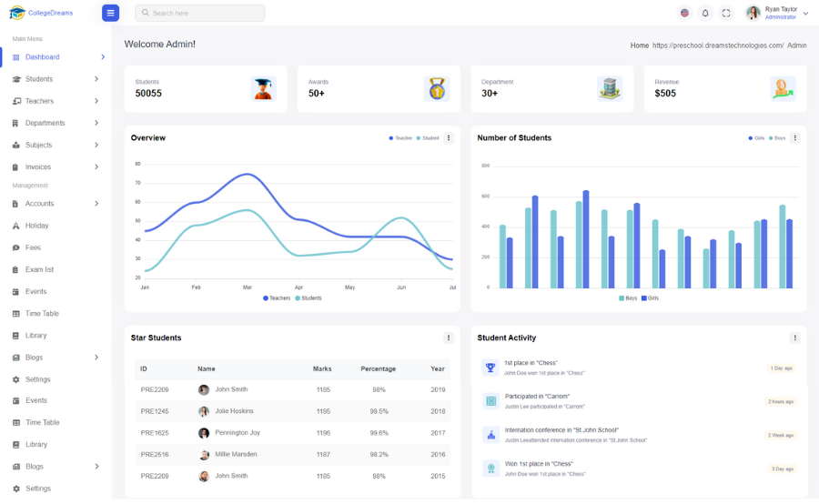Screen dimensions: 819x504
Task: Expand the Students sidebar menu
Action: coord(55,79)
